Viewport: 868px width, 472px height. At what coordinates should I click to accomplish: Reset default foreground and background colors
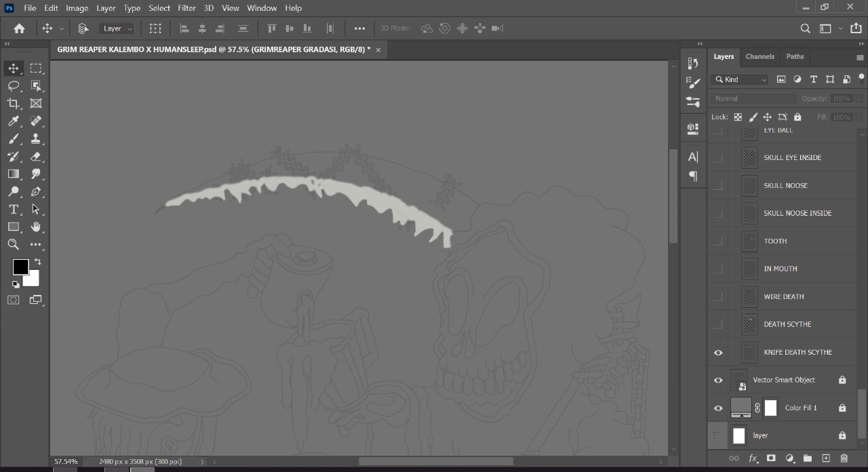16,284
